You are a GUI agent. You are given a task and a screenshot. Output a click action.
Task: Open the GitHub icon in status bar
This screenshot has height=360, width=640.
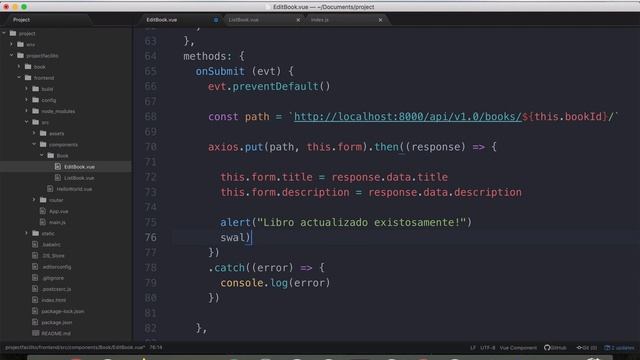[x=547, y=347]
